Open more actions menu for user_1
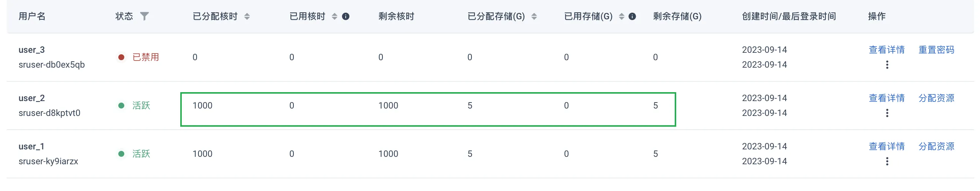Viewport: 980px width, 191px height. pyautogui.click(x=887, y=162)
